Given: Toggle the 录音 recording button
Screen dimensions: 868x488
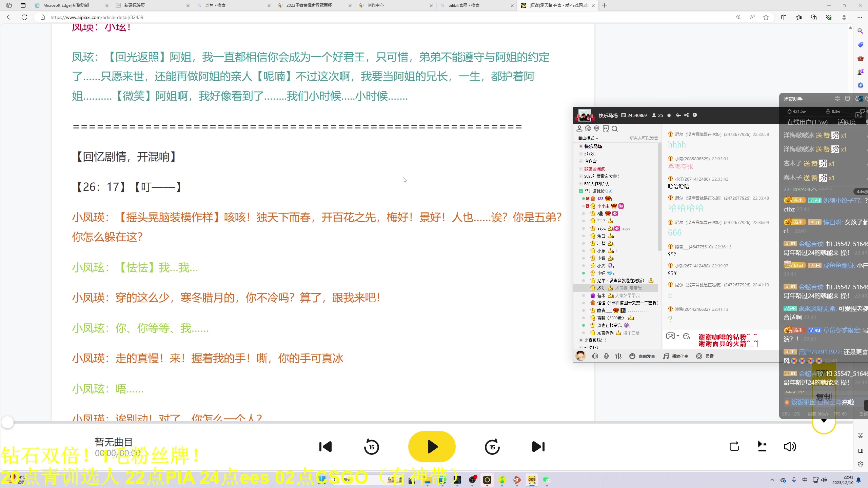Looking at the screenshot, I should point(705,356).
